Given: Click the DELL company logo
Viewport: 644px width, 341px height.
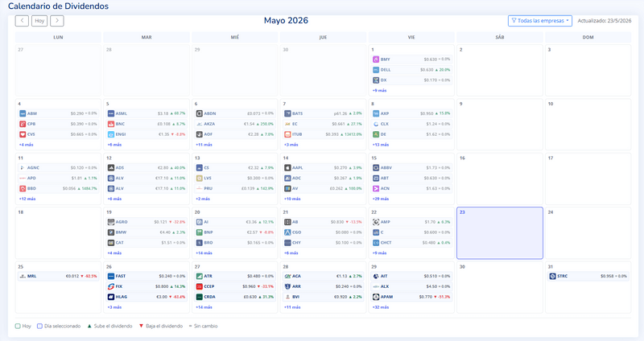Looking at the screenshot, I should point(376,70).
